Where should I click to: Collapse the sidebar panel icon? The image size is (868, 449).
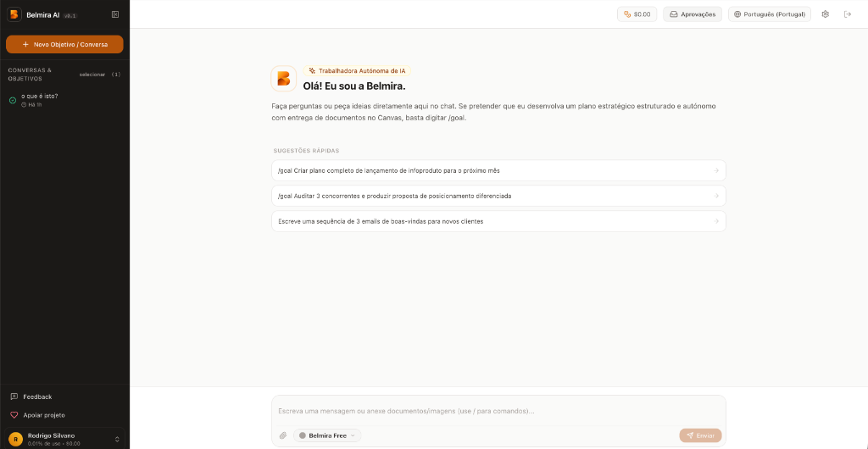(115, 14)
